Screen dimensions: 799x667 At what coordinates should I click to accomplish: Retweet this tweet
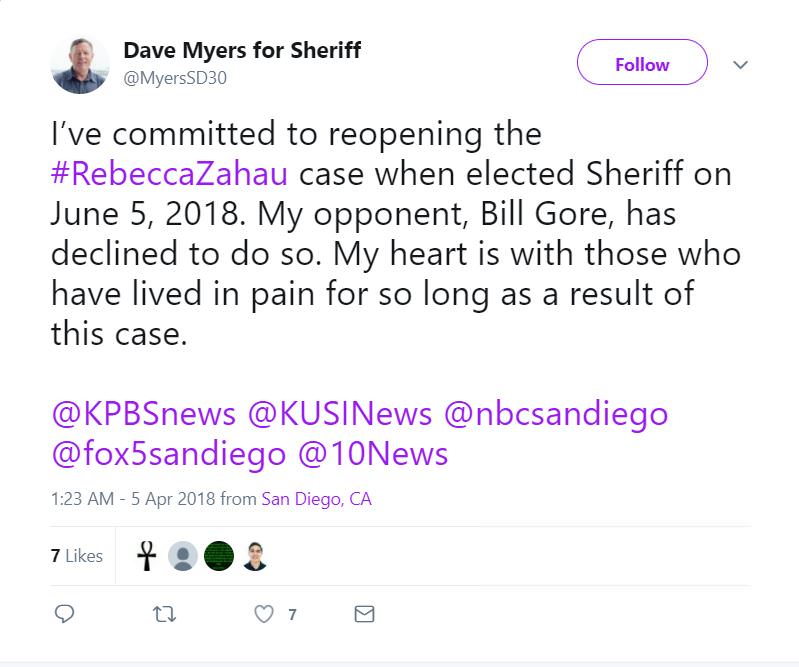pos(164,614)
